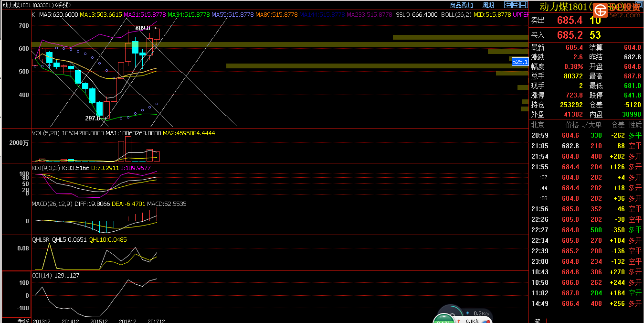Click the MA5:620.6000 indicator label

tap(58, 15)
